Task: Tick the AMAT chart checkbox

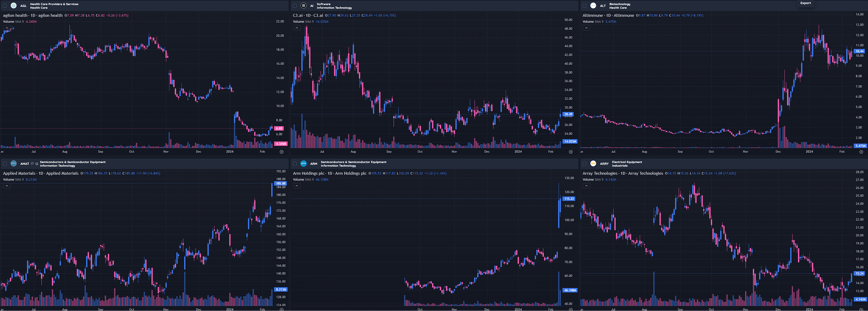Action: click(x=5, y=164)
